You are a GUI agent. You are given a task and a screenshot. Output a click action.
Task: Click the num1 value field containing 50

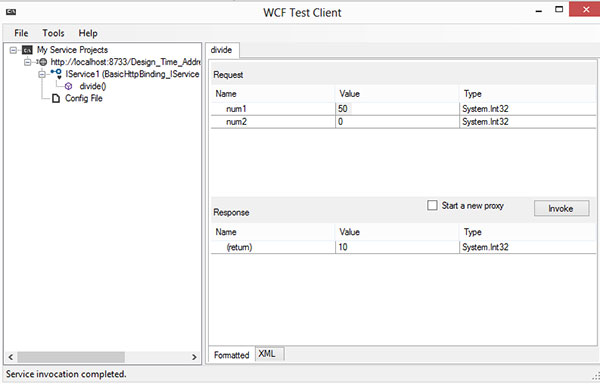pos(397,109)
